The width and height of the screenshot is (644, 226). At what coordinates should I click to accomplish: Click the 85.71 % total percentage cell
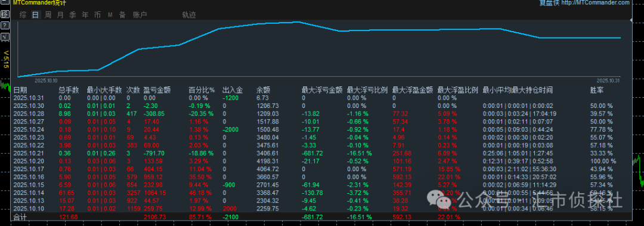click(x=200, y=217)
